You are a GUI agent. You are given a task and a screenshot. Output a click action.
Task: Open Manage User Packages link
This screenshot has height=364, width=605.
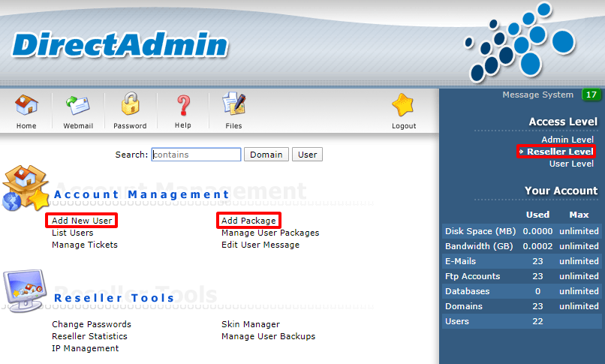pyautogui.click(x=270, y=233)
